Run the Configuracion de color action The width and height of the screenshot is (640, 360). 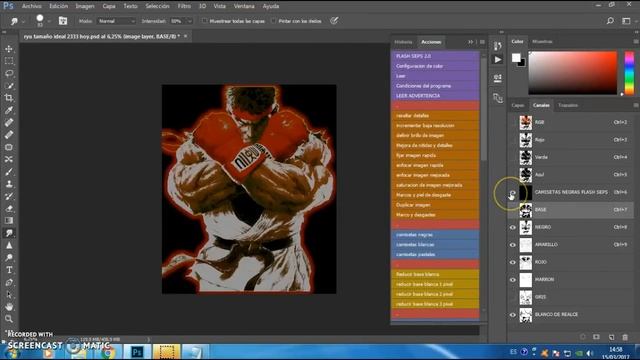pos(435,66)
